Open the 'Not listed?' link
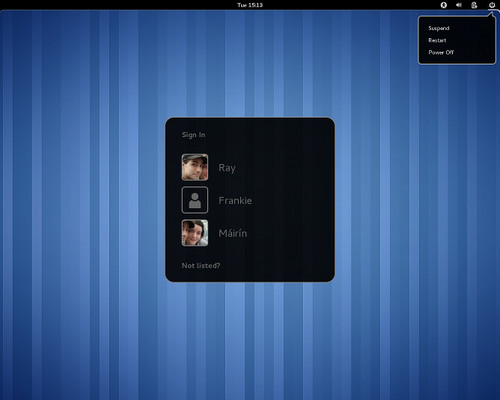The height and width of the screenshot is (400, 500). (201, 265)
